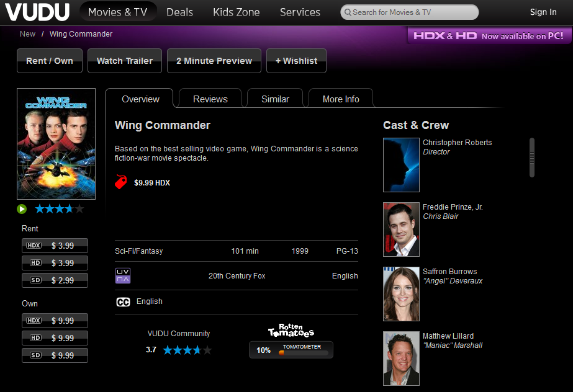Click the Watch Trailer button
Viewport: 573px width, 392px height.
click(125, 61)
